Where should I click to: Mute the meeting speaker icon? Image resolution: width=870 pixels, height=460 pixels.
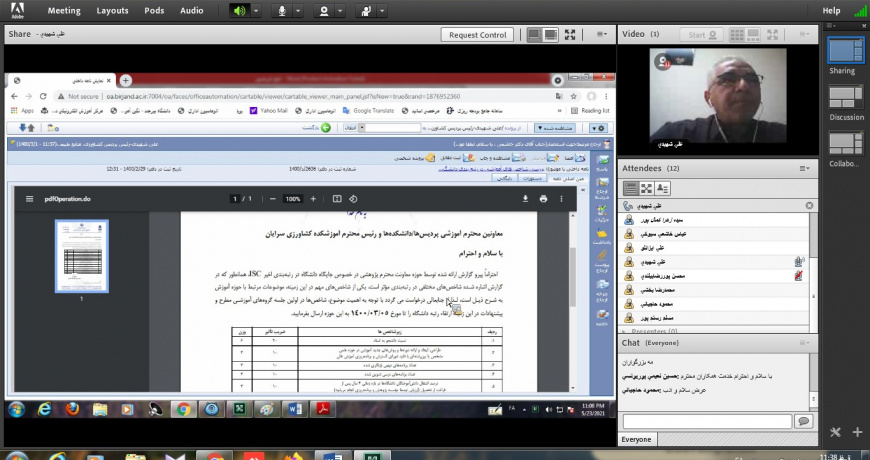(239, 11)
